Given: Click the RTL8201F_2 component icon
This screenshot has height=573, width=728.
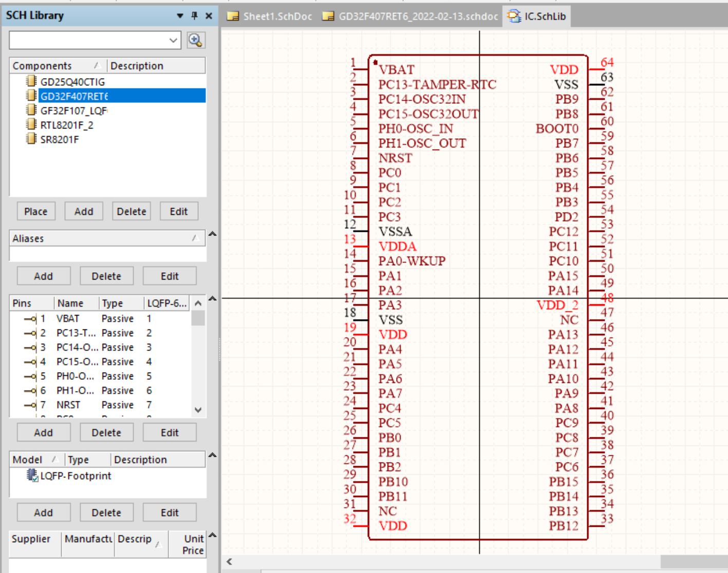Looking at the screenshot, I should [31, 124].
